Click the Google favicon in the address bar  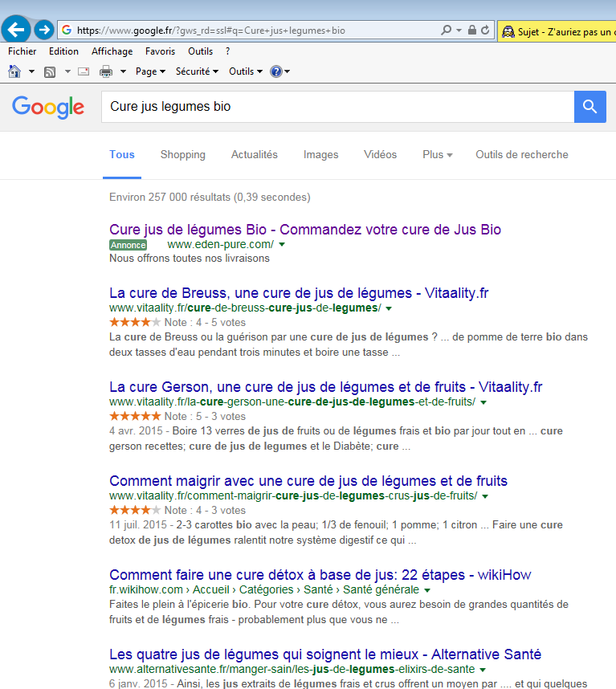[x=67, y=30]
